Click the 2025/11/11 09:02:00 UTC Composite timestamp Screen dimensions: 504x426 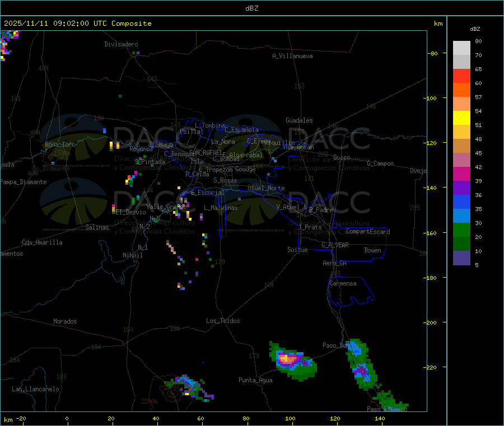77,24
